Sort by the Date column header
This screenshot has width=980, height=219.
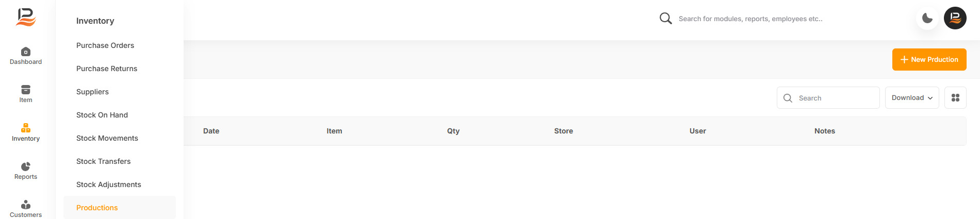tap(211, 131)
